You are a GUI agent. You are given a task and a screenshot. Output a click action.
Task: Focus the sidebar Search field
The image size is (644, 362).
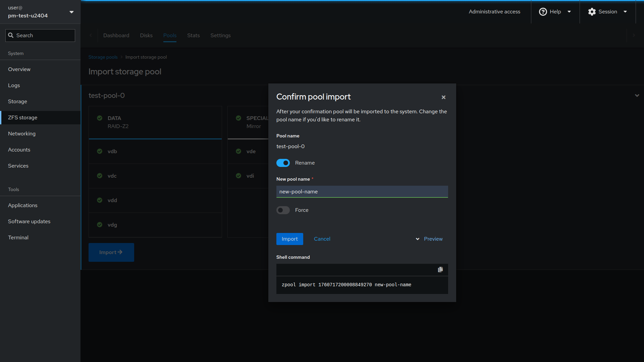point(40,36)
